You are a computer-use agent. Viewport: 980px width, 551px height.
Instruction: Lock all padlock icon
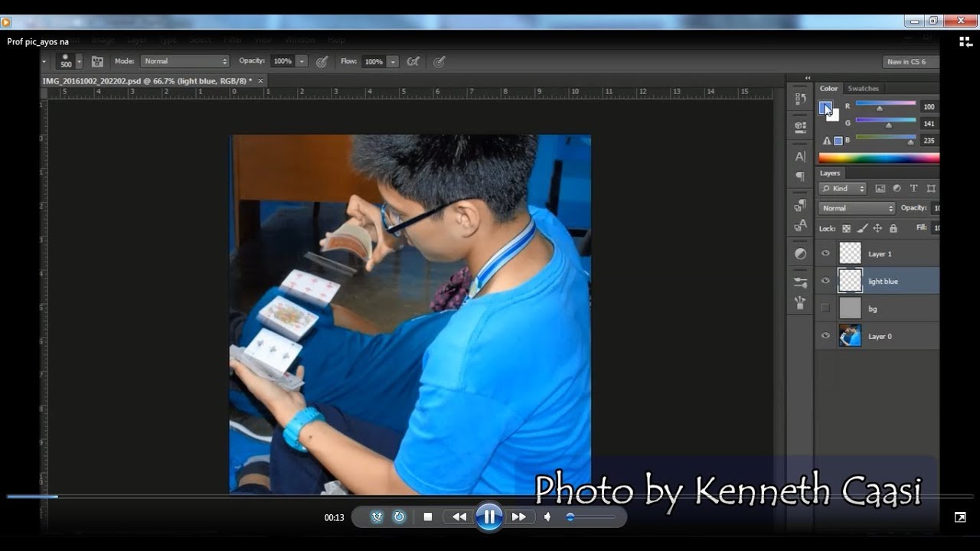[893, 228]
